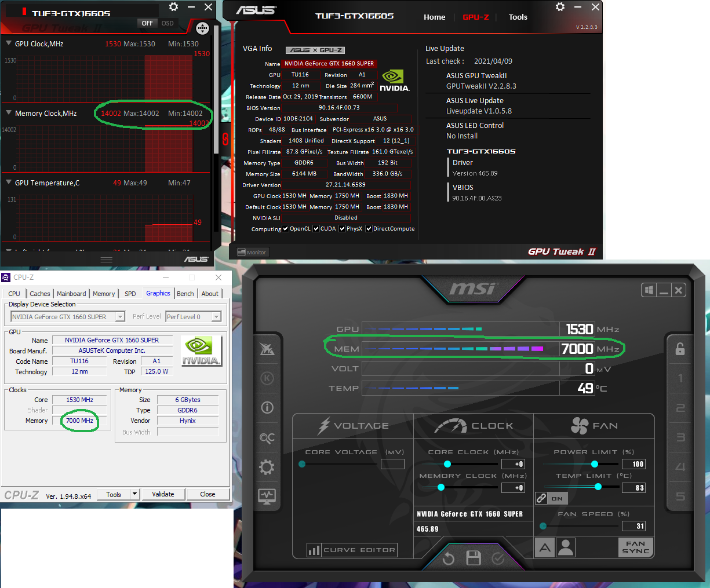This screenshot has height=588, width=710.
Task: Toggle the power/temp link ON button
Action: (x=551, y=498)
